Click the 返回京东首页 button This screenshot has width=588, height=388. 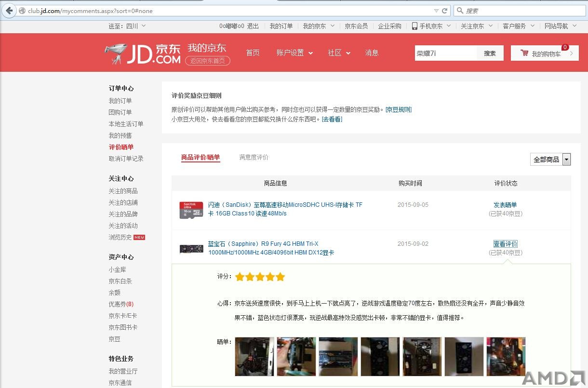208,61
